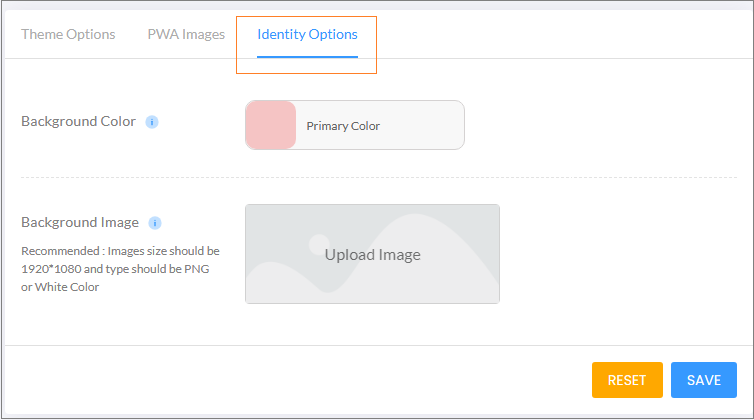Save changes with the blue SAVE button
Viewport: 754px width, 420px height.
[704, 380]
